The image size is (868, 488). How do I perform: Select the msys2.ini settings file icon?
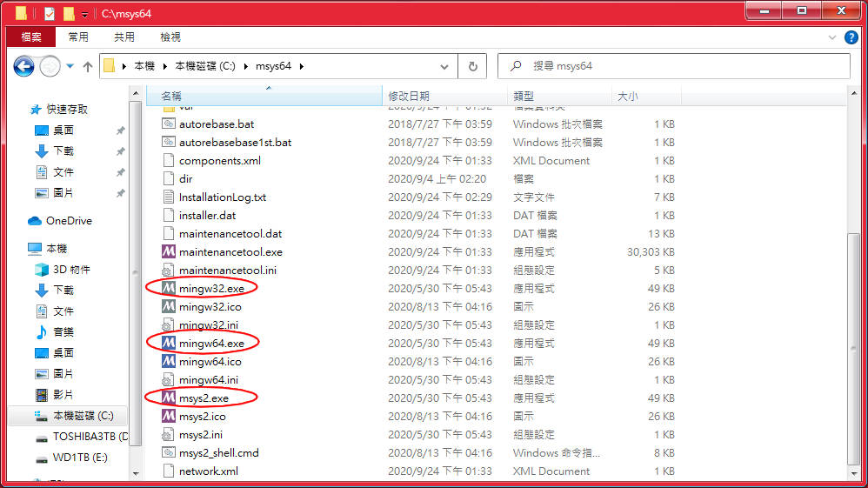[x=168, y=435]
